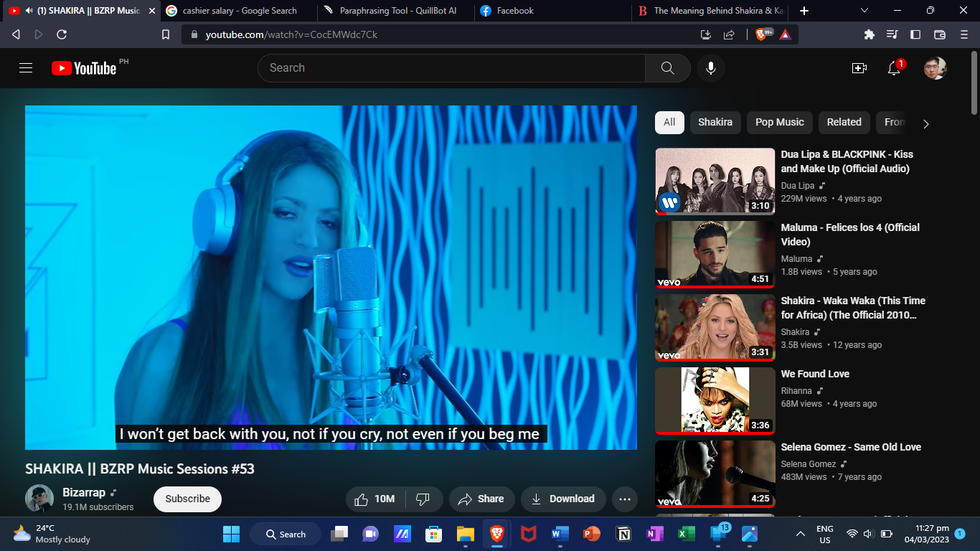Click the Download button under video
Screen dimensions: 980x551
pyautogui.click(x=563, y=499)
